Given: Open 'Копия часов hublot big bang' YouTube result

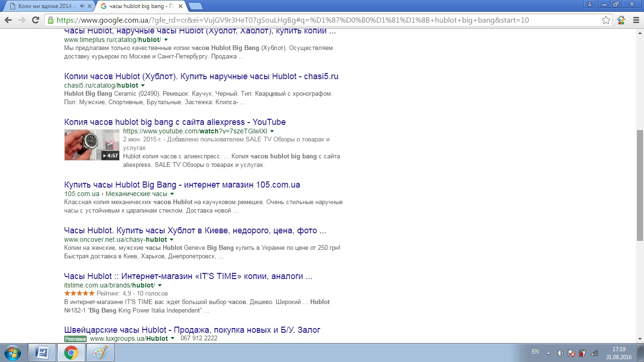Looking at the screenshot, I should click(175, 122).
